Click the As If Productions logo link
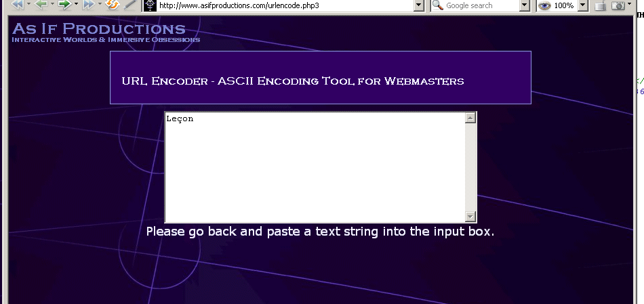The height and width of the screenshot is (304, 644). point(99,29)
